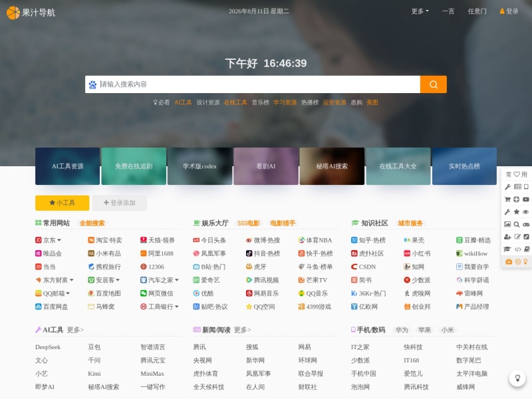The image size is (532, 399).
Task: Open the DeepSeek link
Action: pos(48,347)
